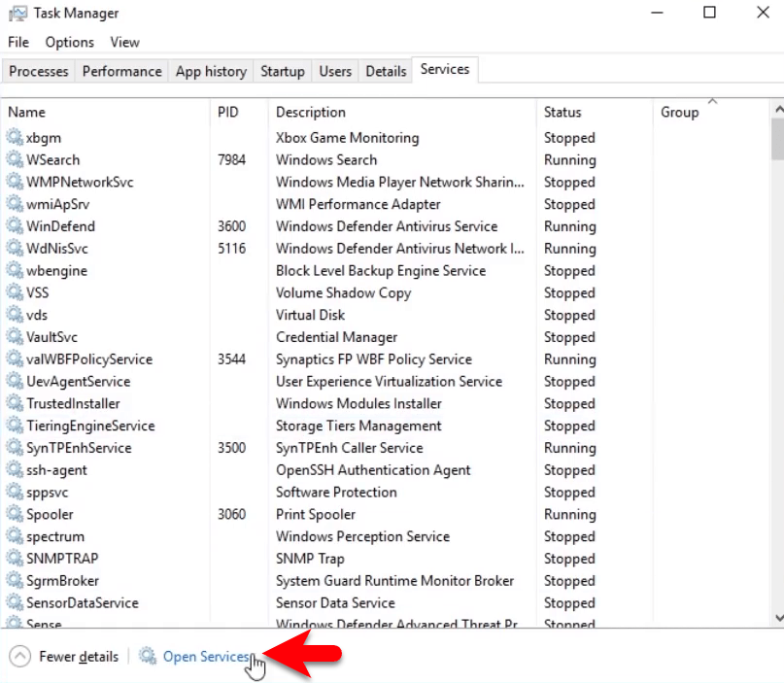Click the Open Services link
The height and width of the screenshot is (683, 784).
206,656
